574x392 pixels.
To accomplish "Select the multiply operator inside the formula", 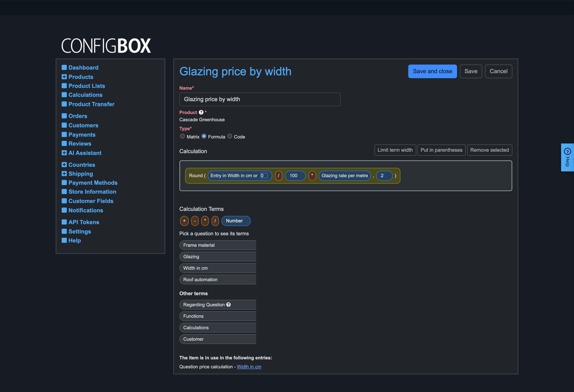I will click(312, 176).
